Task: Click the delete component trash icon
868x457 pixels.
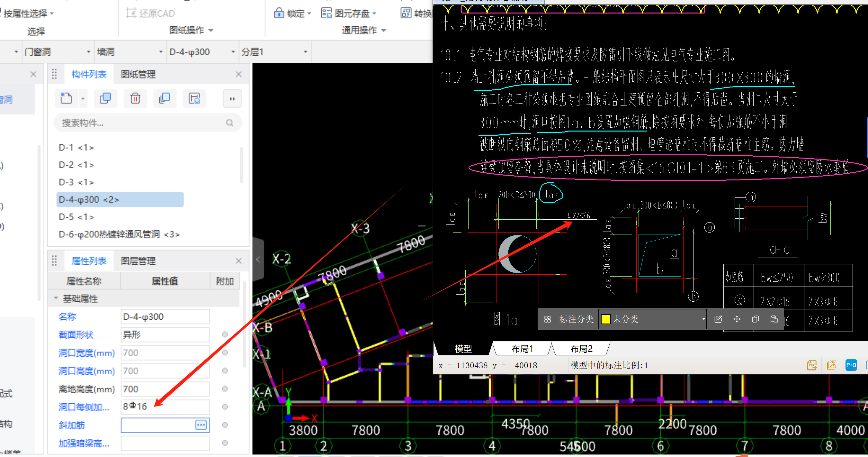Action: pyautogui.click(x=135, y=98)
